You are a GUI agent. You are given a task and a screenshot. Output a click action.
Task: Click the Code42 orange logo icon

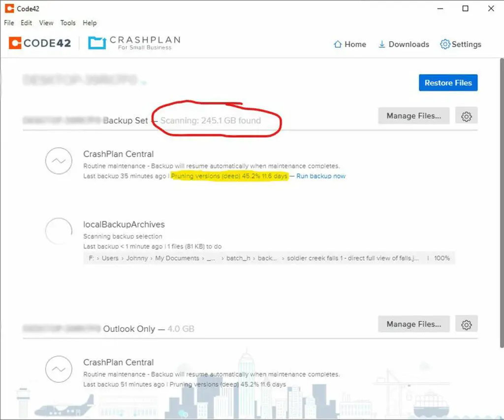click(15, 43)
